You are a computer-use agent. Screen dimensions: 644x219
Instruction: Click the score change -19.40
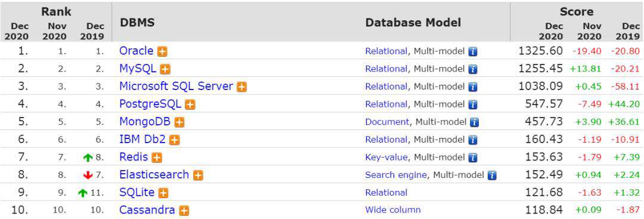pos(587,51)
